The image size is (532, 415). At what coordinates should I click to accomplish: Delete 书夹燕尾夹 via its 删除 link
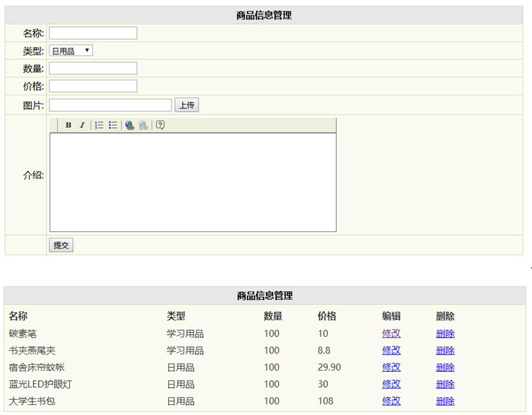[445, 350]
